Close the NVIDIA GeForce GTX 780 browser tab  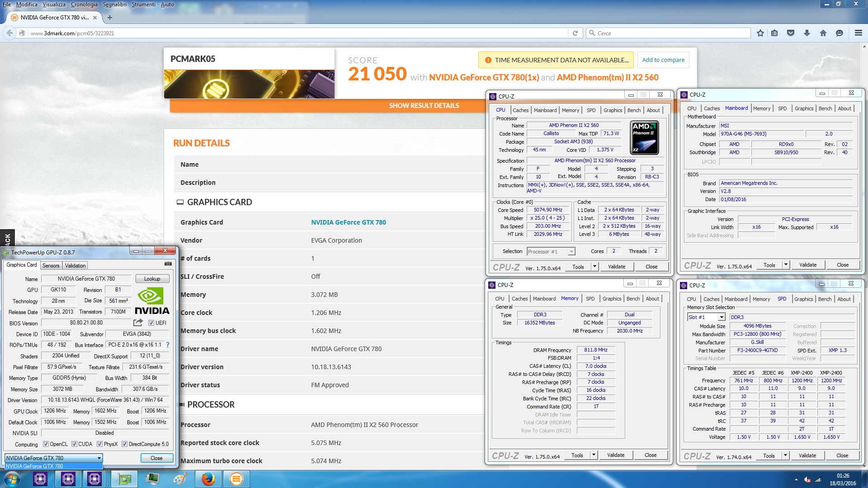coord(95,18)
